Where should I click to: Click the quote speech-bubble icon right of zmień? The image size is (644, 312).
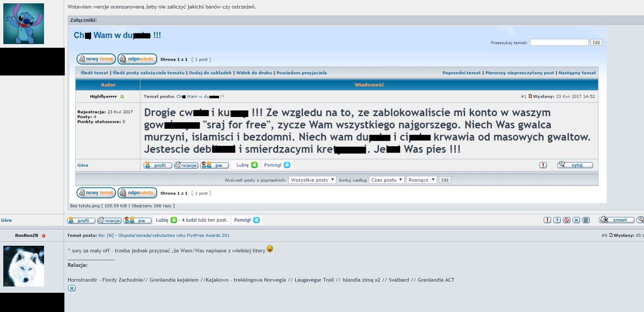(x=641, y=220)
